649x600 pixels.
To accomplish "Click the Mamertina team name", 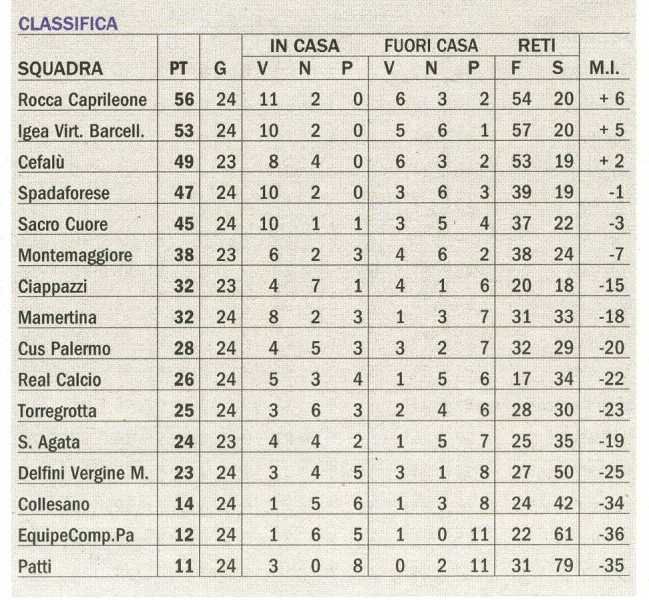I will coord(57,317).
